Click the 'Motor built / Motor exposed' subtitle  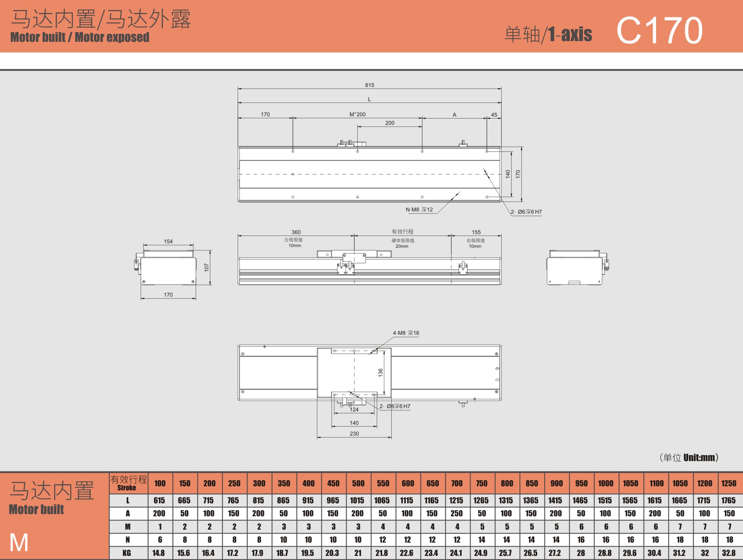coord(80,37)
